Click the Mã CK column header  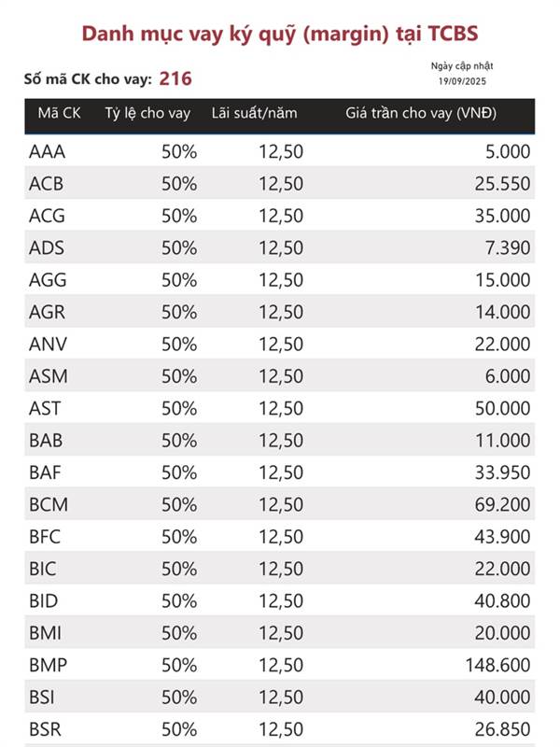coord(59,113)
